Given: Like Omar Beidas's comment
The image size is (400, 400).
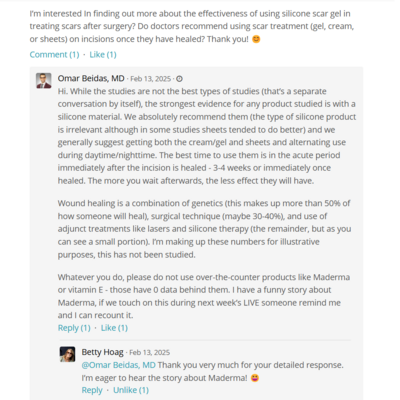Looking at the screenshot, I should (114, 328).
